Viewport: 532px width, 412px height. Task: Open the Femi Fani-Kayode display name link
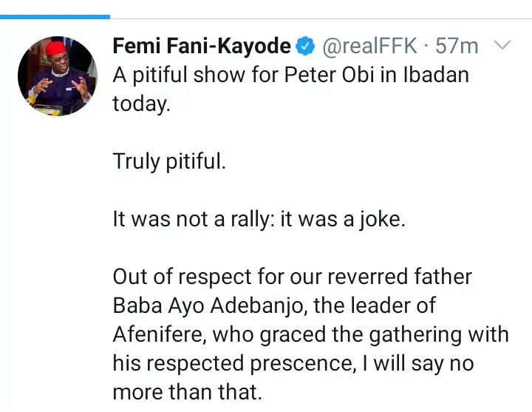click(202, 46)
